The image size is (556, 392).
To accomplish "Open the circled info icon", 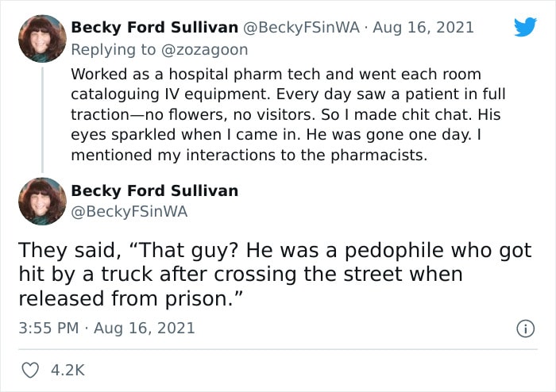I will pos(526,329).
